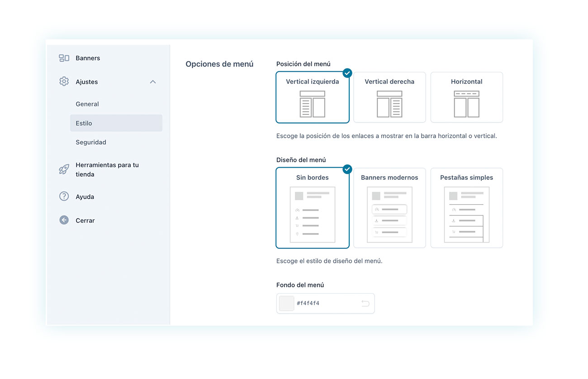This screenshot has width=588, height=379.
Task: Click the Pestañas simples preview thumbnail
Action: point(467,215)
